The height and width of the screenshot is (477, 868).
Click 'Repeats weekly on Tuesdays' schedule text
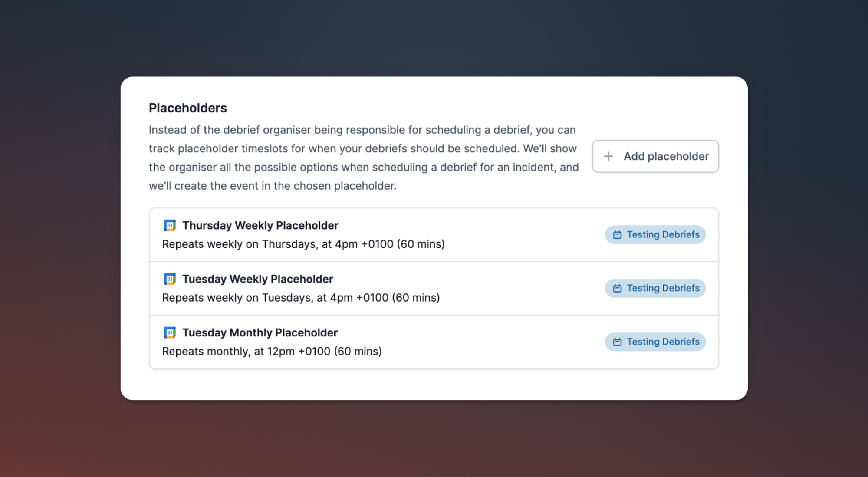[301, 298]
